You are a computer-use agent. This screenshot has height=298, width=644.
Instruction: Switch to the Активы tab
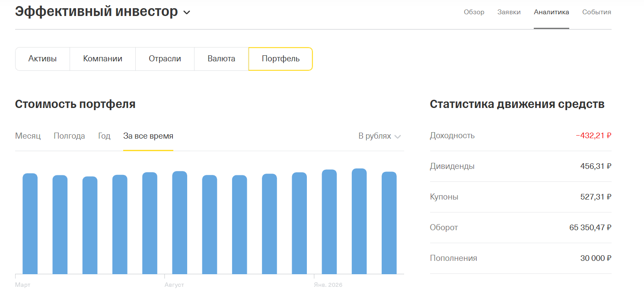[x=42, y=59]
